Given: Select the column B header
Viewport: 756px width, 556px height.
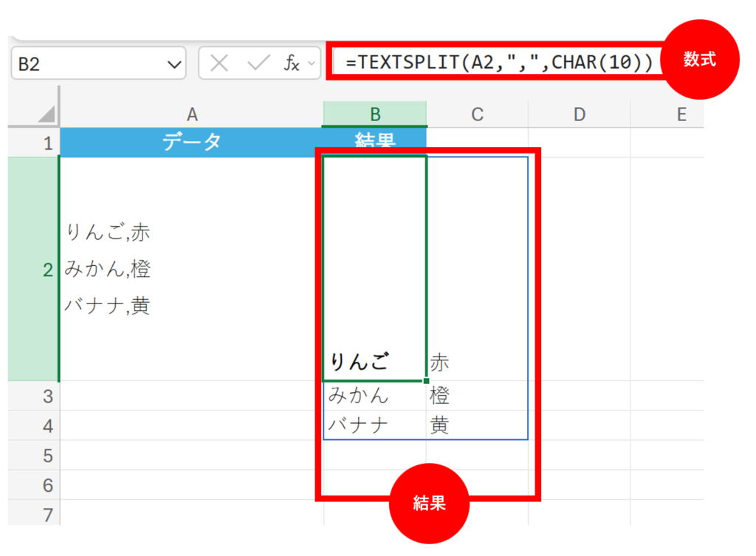Looking at the screenshot, I should pos(375,114).
